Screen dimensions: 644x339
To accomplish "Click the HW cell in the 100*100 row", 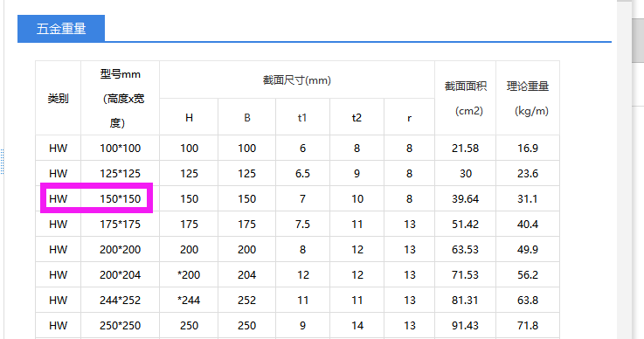I will pos(58,148).
